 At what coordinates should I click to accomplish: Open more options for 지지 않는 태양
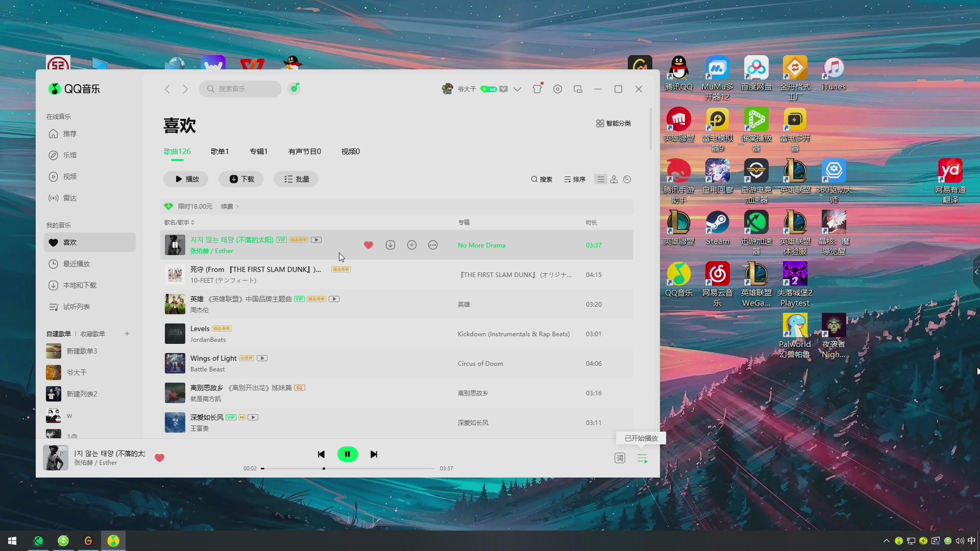(x=433, y=245)
